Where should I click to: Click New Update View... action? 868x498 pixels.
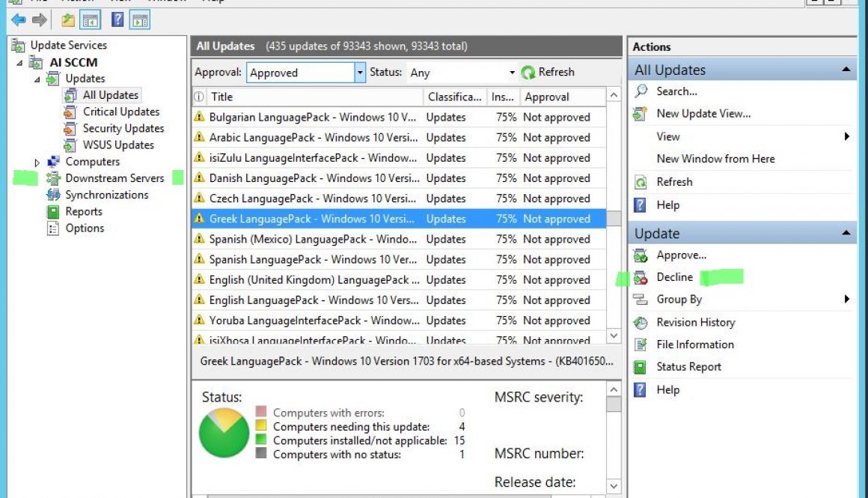tap(703, 114)
